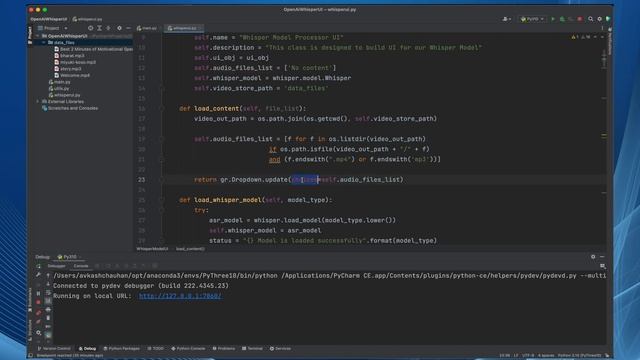Viewport: 640px width, 360px height.
Task: Place cursor in the line 23 return statement
Action: [x=298, y=180]
